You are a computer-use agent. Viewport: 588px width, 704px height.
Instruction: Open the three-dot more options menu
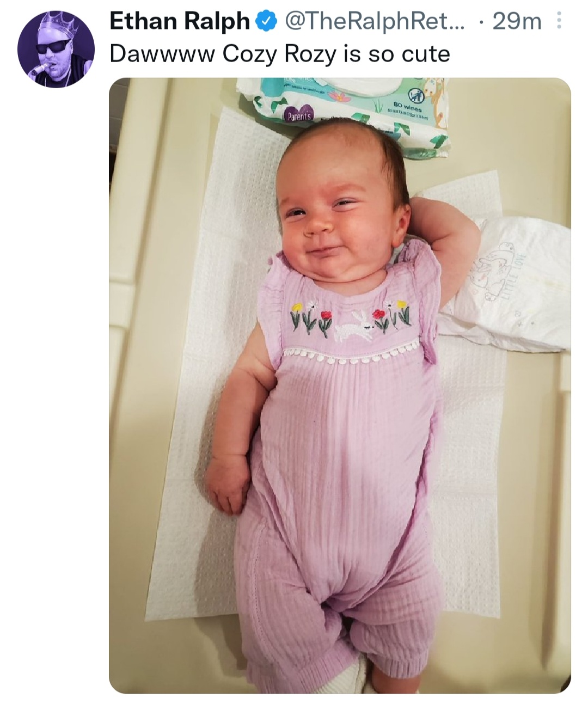(558, 22)
